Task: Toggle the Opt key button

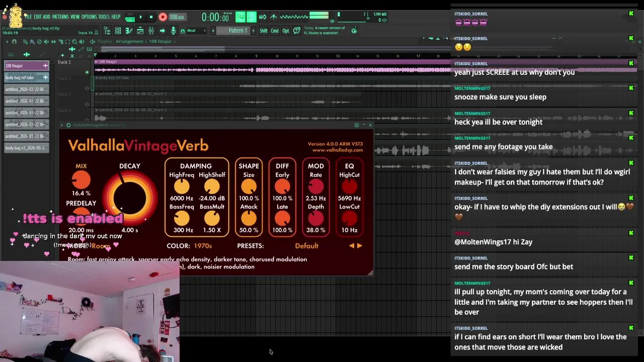Action: click(x=286, y=31)
